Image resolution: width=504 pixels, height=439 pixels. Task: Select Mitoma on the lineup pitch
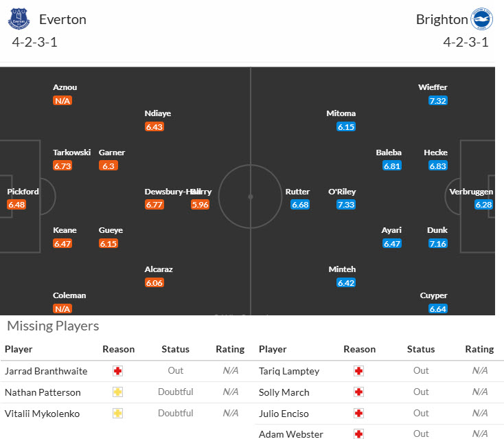pyautogui.click(x=341, y=113)
